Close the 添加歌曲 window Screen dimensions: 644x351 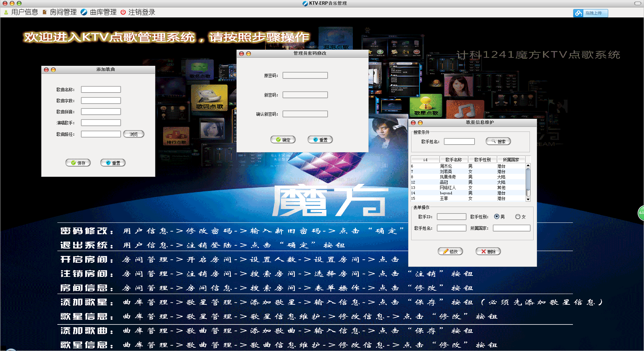point(46,70)
